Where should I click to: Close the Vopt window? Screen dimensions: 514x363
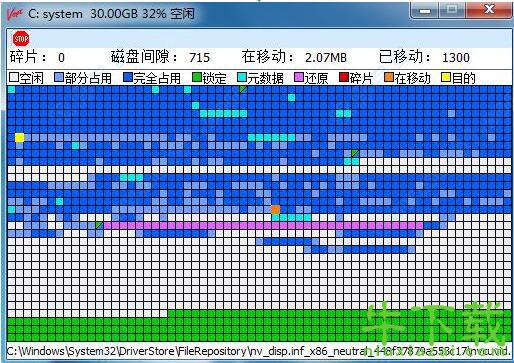489,10
